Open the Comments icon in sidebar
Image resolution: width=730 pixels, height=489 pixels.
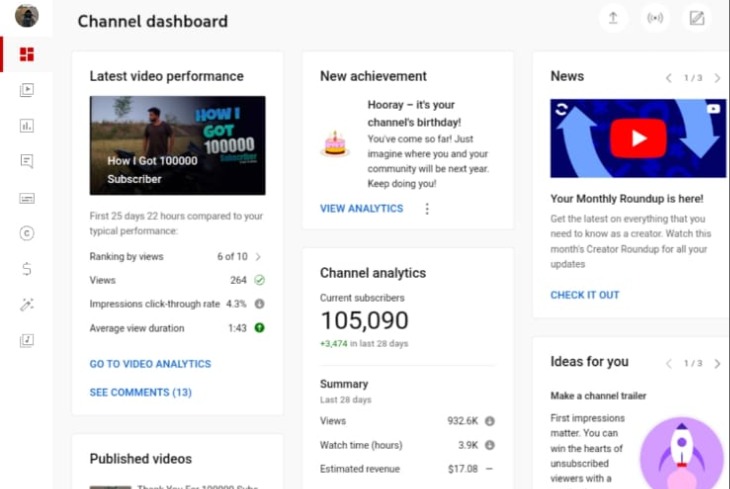pyautogui.click(x=27, y=162)
